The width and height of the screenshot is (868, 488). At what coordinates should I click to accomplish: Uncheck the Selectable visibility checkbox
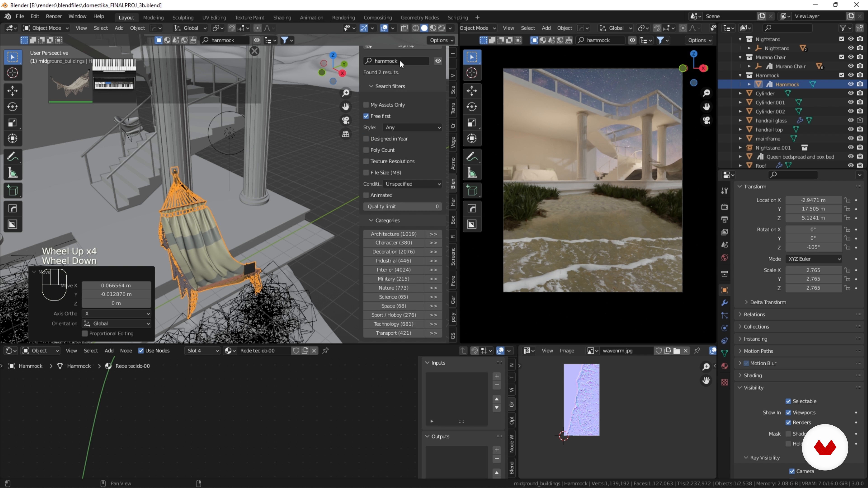coord(788,401)
